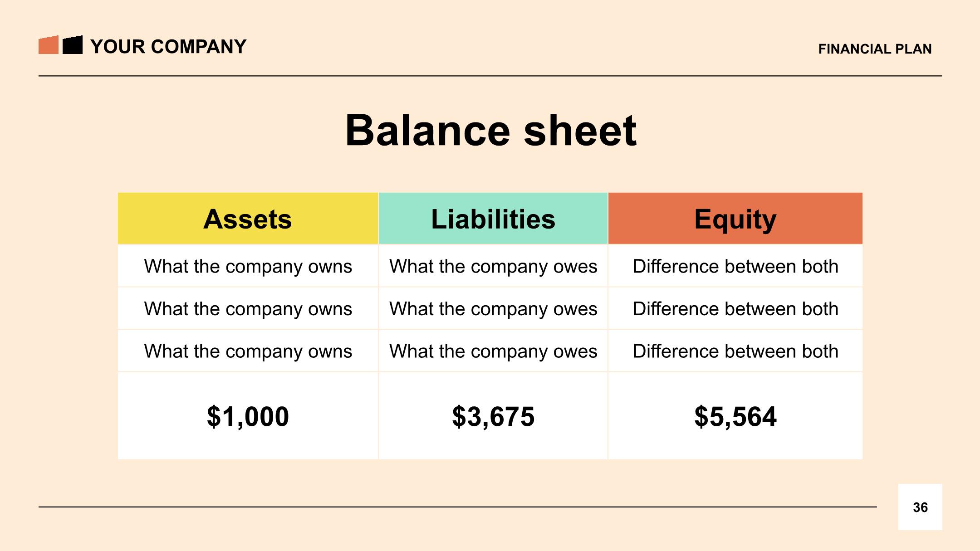Click the first 'What the company owes' cell
The width and height of the screenshot is (980, 551).
pyautogui.click(x=493, y=266)
